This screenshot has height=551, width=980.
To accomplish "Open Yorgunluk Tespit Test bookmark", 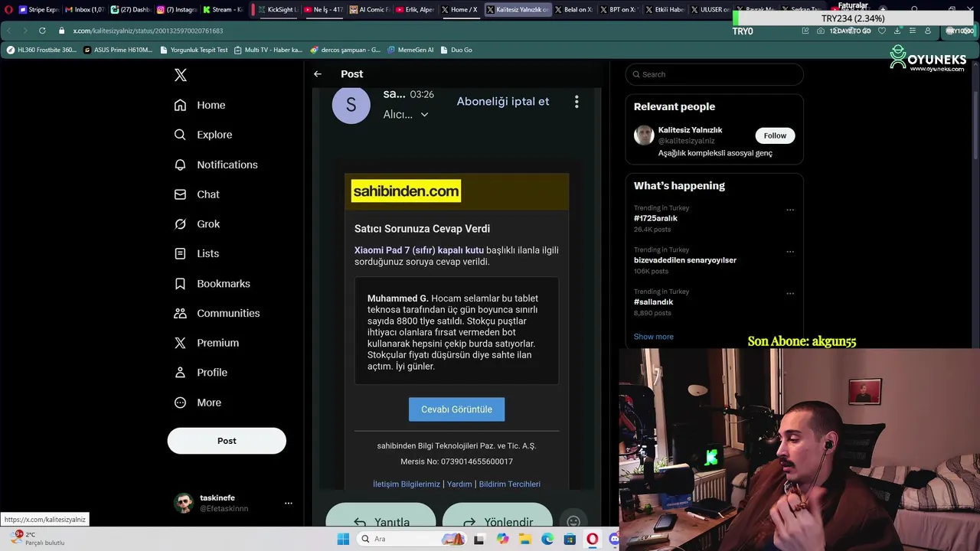I will (x=194, y=50).
